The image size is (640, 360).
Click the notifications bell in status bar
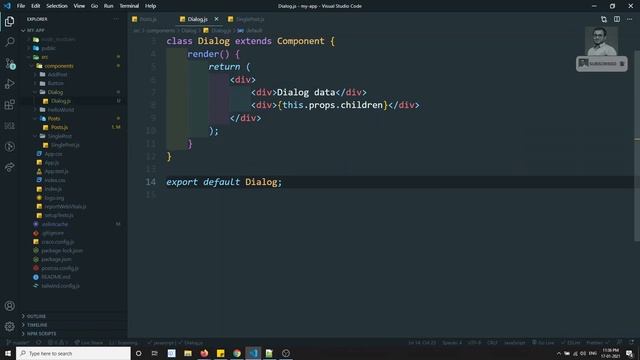point(631,342)
